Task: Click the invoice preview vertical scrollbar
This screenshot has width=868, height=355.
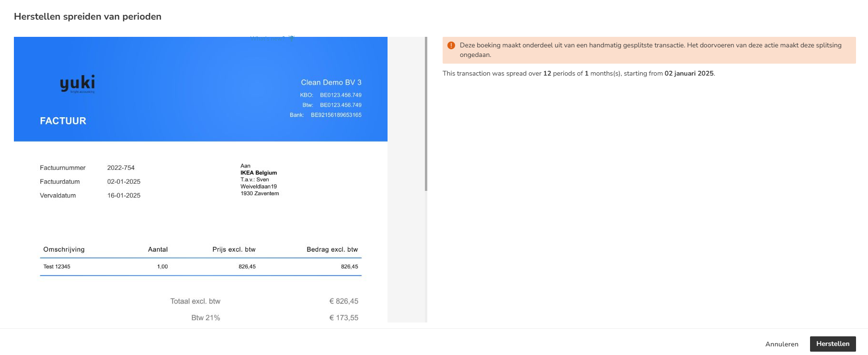Action: pos(426,114)
